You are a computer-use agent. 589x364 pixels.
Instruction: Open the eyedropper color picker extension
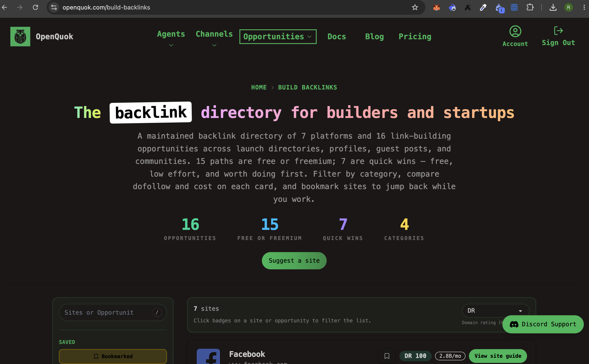tap(483, 8)
